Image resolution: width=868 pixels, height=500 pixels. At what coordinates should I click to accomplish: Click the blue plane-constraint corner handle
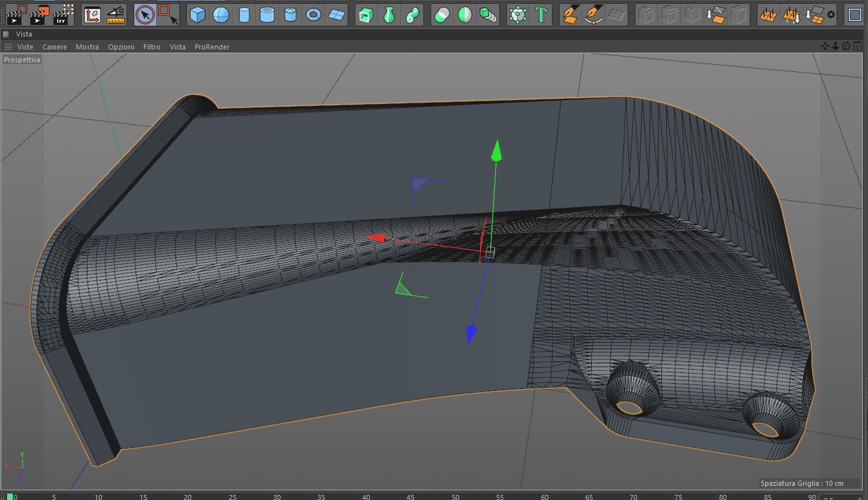(x=420, y=185)
